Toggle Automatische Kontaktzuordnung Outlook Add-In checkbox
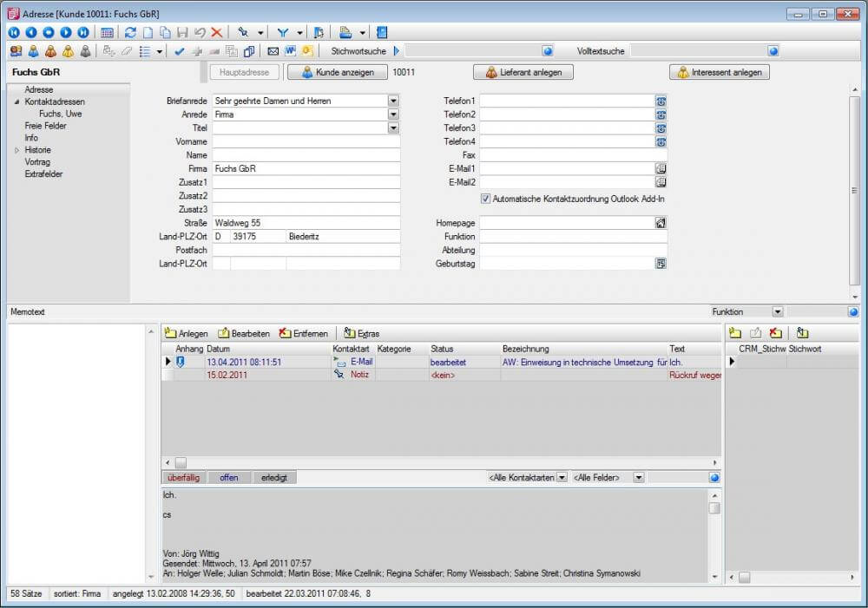 click(x=485, y=199)
